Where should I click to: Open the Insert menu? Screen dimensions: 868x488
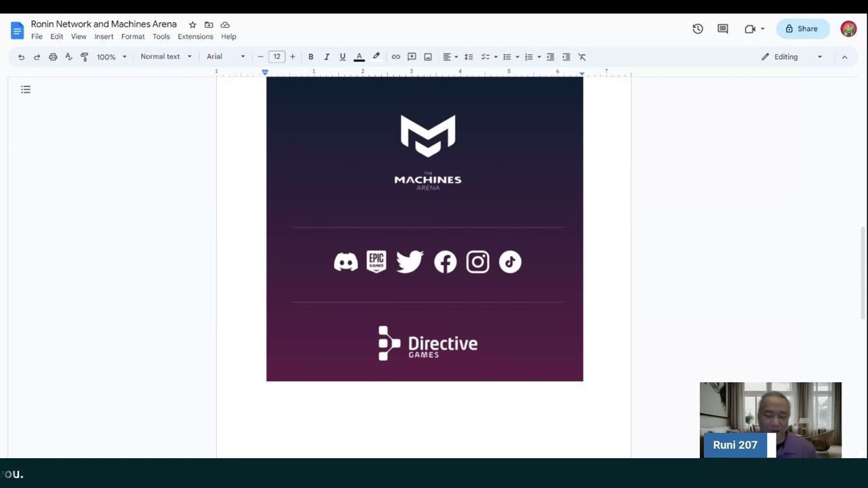[x=104, y=37]
